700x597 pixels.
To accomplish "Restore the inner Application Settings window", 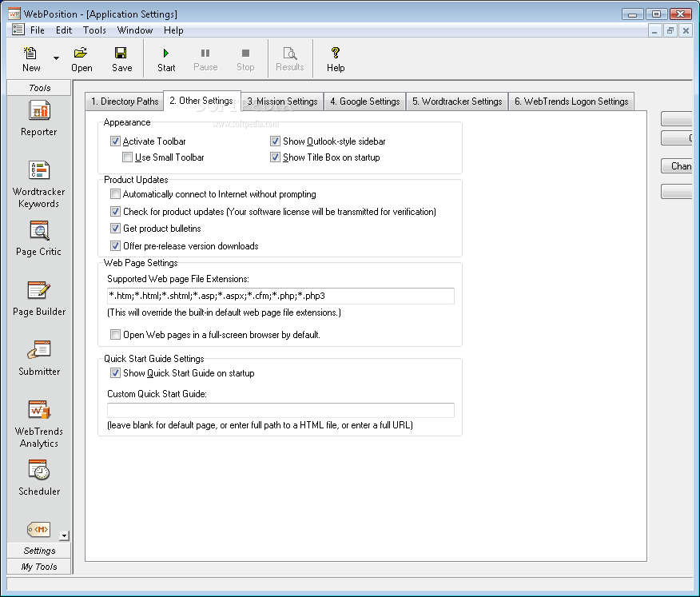I will 670,30.
